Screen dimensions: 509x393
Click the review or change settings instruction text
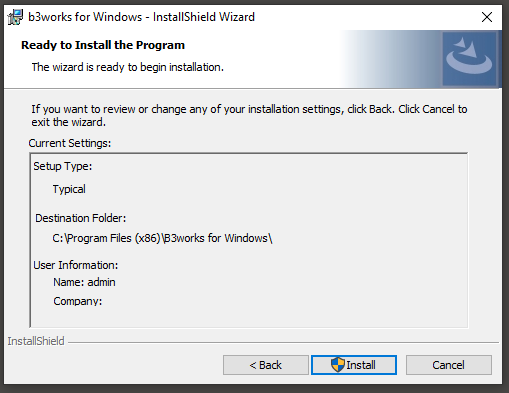249,116
